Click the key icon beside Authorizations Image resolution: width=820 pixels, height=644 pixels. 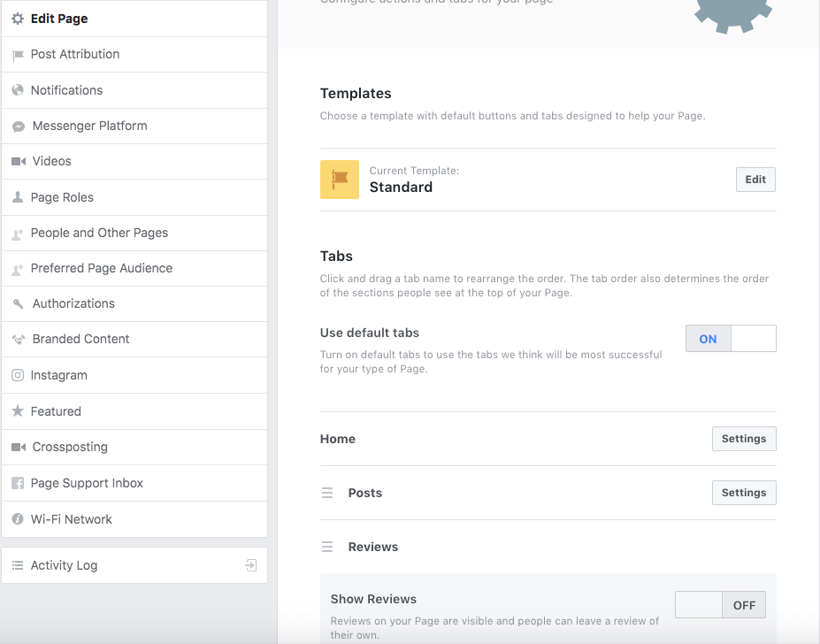pos(19,303)
